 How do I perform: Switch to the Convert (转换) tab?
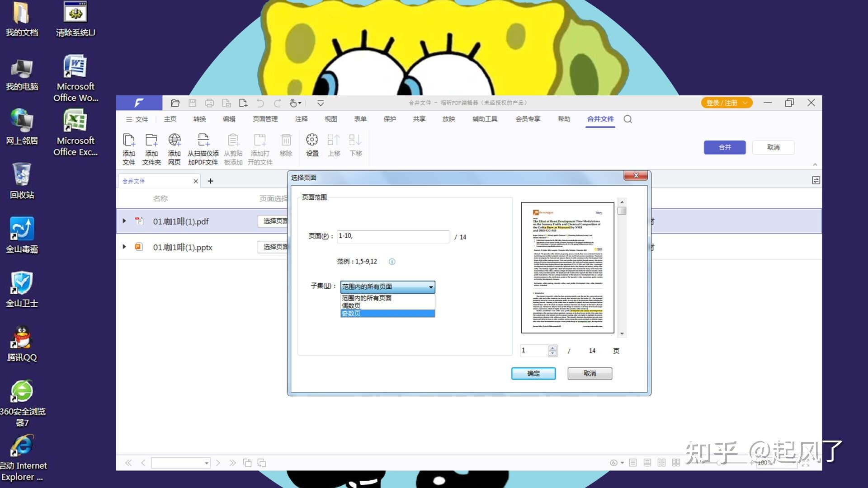tap(199, 119)
